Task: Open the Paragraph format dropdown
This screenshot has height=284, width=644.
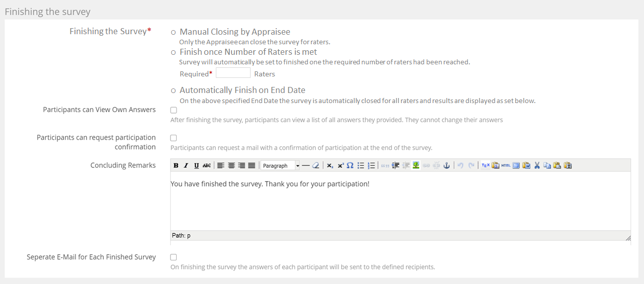Action: (280, 165)
